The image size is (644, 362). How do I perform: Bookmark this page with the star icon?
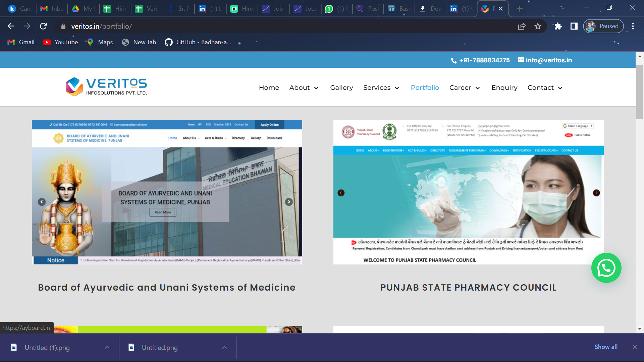click(538, 26)
